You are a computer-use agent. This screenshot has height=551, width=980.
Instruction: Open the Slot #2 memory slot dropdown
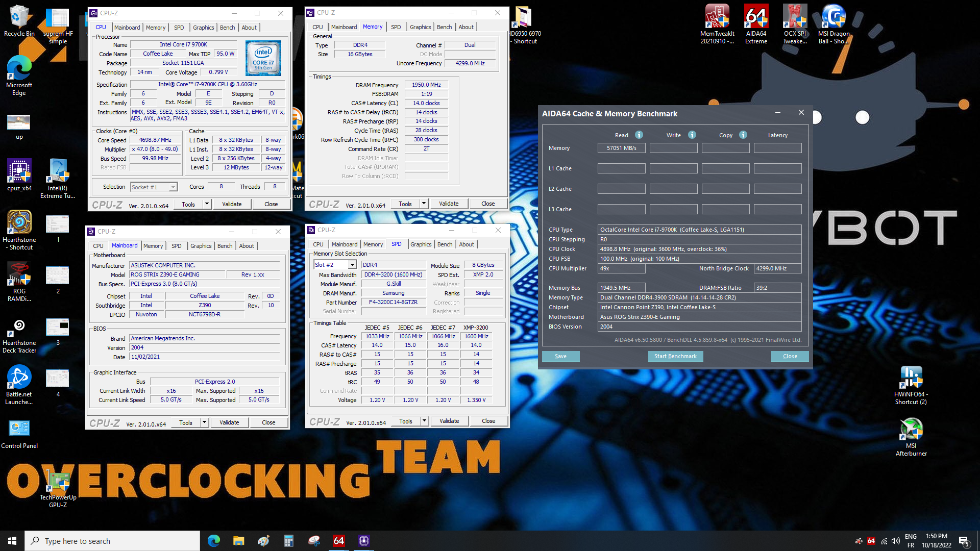[335, 265]
